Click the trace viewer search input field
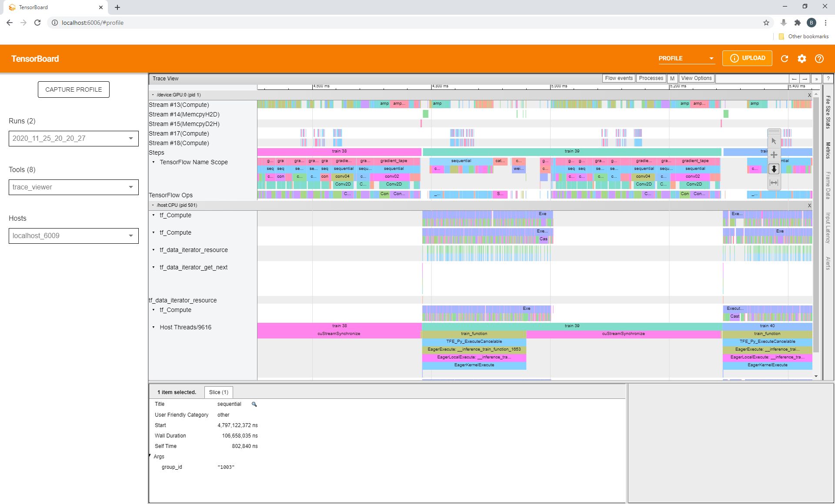835x504 pixels. (752, 78)
